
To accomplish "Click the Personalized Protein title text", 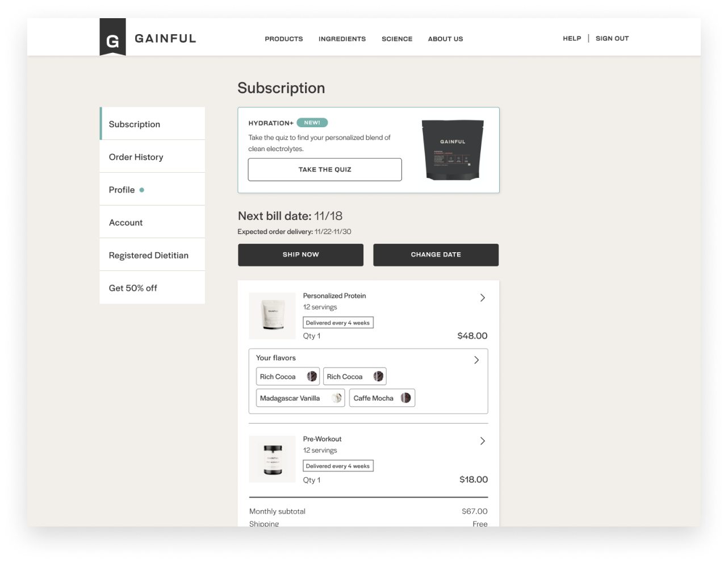I will 334,296.
